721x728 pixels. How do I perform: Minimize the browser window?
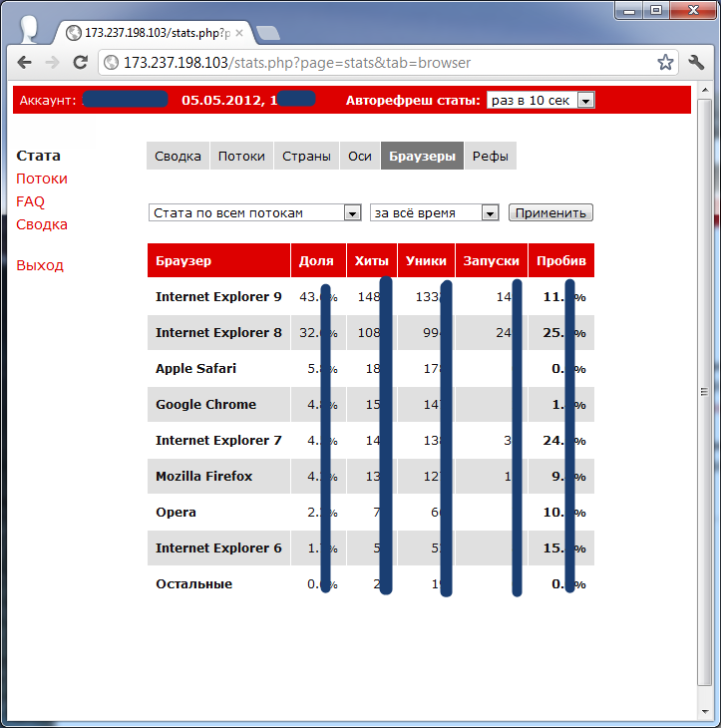point(629,10)
